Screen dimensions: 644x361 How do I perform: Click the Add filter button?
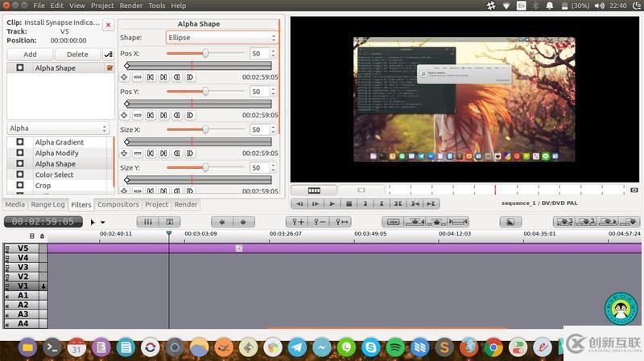click(30, 55)
